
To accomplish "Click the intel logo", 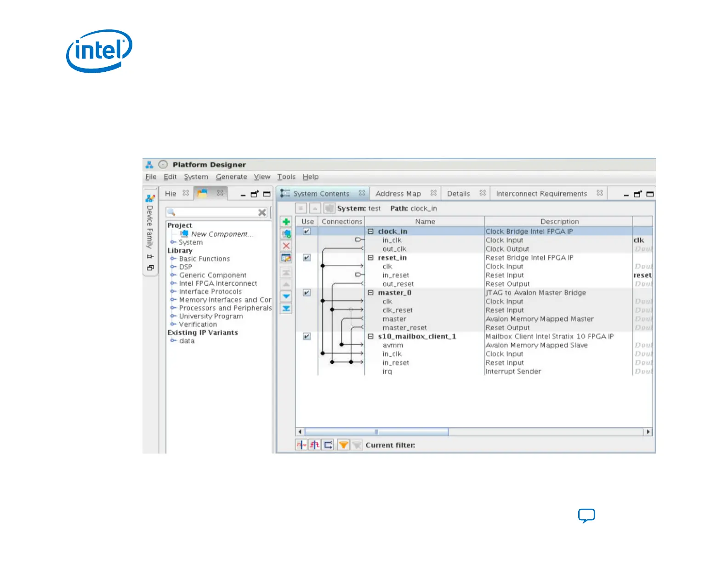I will pos(99,51).
